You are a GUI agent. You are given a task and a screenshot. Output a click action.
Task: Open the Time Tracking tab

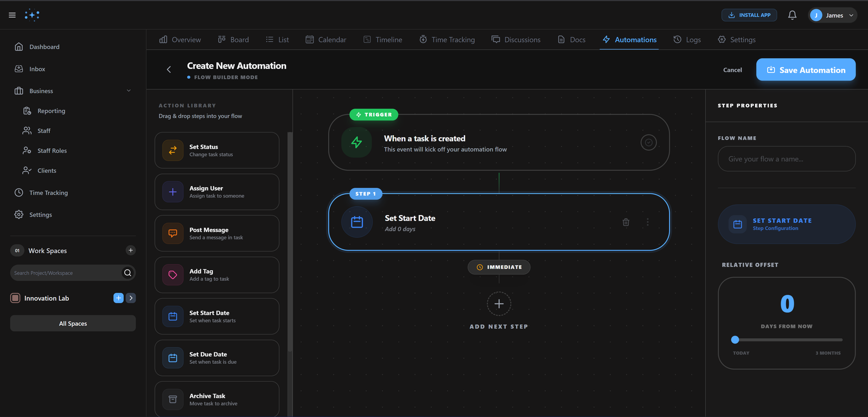[x=446, y=40]
